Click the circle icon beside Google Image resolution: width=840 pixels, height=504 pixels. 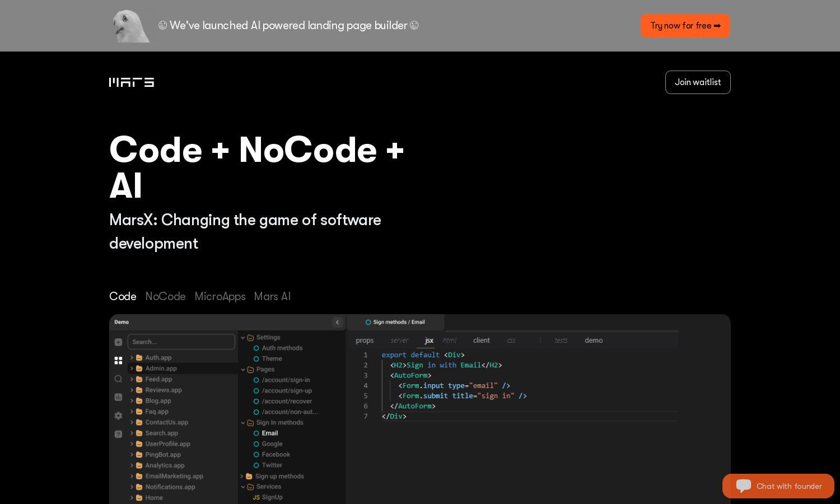pyautogui.click(x=256, y=444)
